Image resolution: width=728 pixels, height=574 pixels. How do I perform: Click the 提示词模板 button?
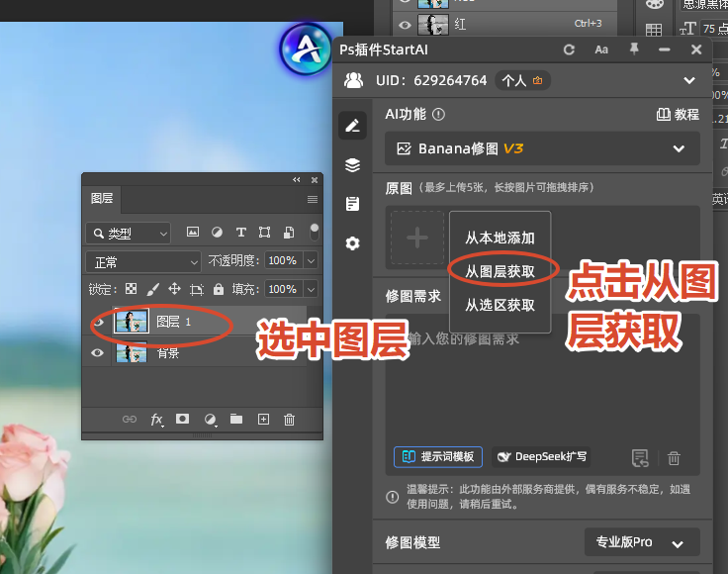(438, 457)
